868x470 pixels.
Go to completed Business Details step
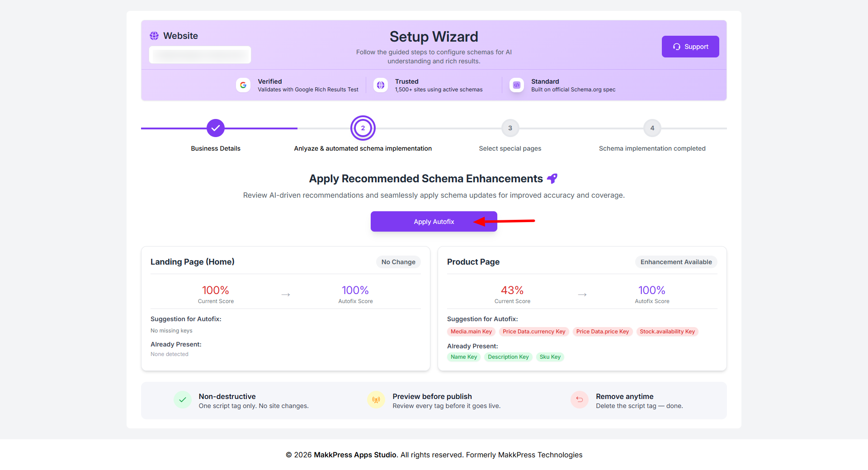pos(216,128)
